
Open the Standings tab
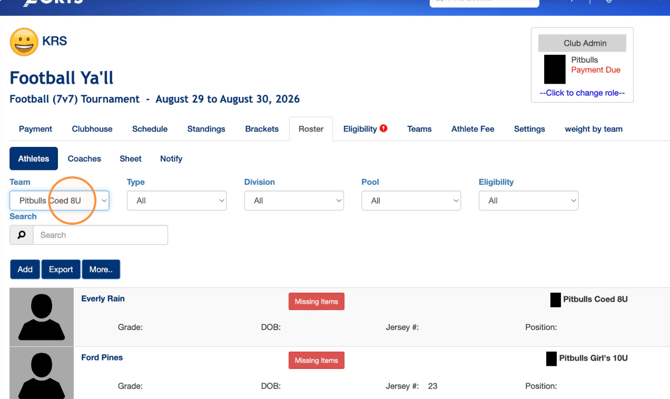pos(206,129)
